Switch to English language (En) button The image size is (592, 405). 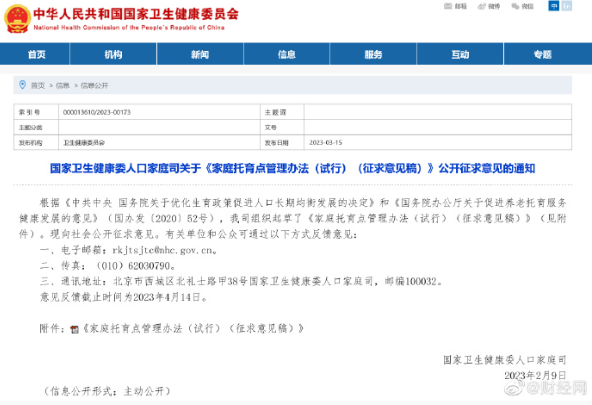tap(567, 6)
